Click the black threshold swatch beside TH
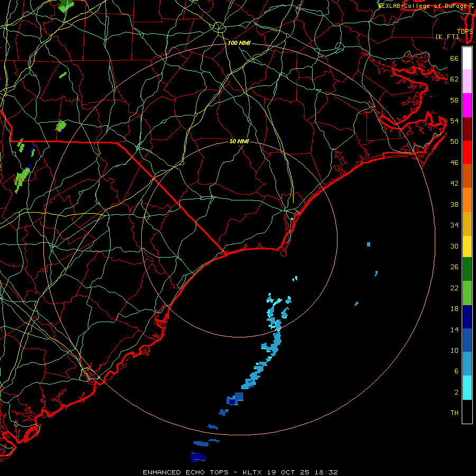Image resolution: width=476 pixels, height=476 pixels. tap(467, 411)
